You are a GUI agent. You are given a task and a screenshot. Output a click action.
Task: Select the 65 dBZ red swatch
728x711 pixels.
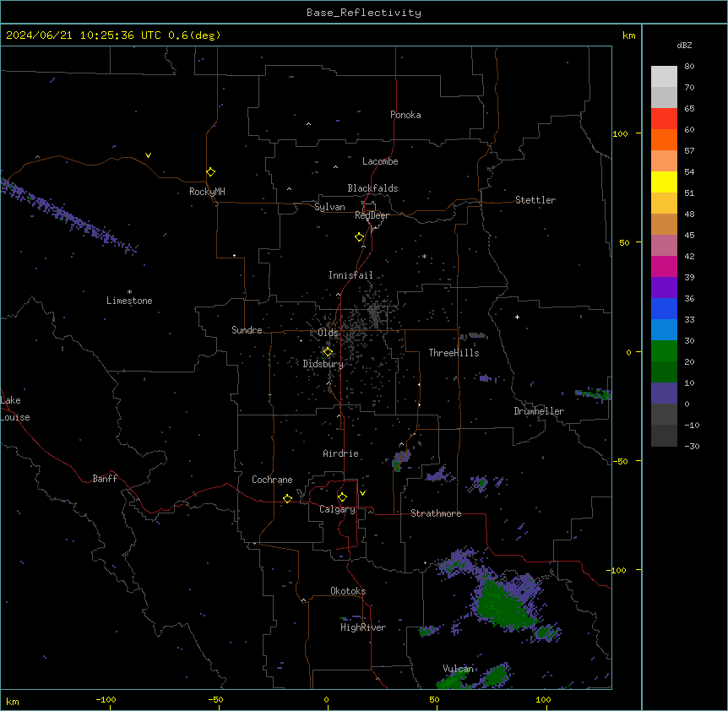point(664,119)
